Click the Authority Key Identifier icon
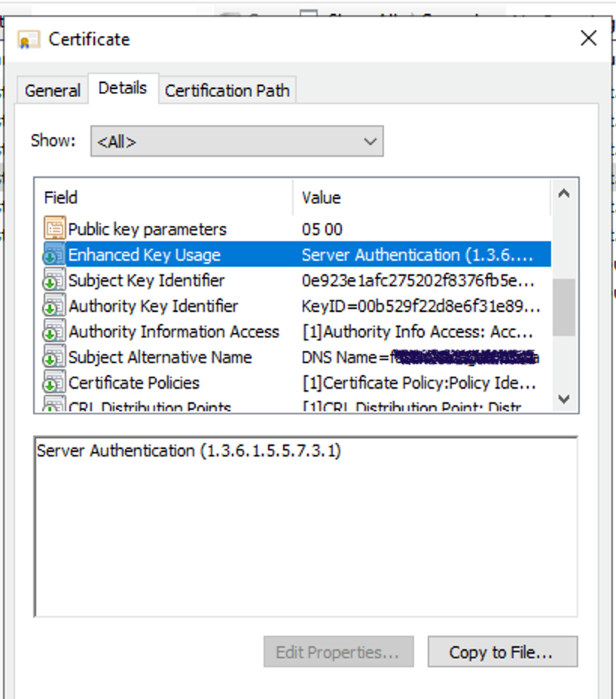616x699 pixels. click(x=54, y=306)
